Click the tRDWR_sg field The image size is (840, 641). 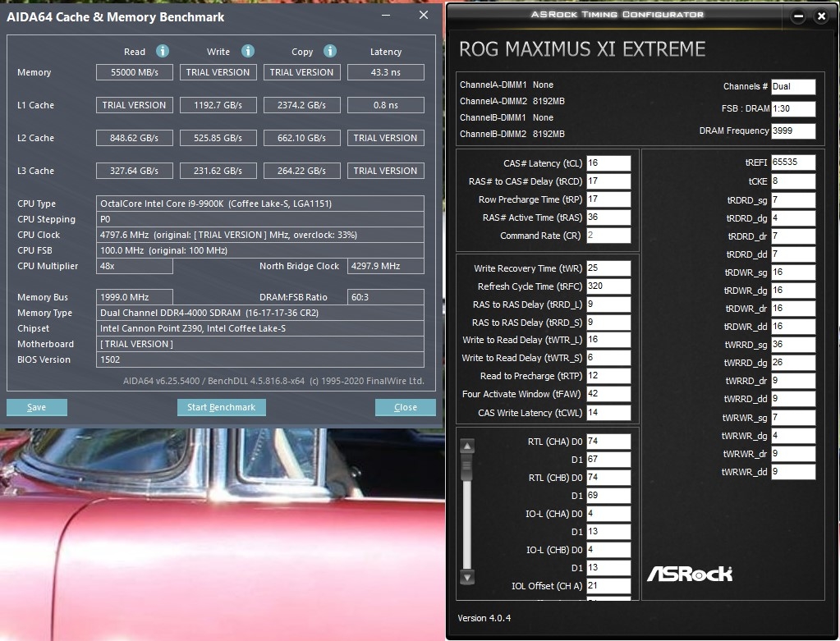click(793, 272)
